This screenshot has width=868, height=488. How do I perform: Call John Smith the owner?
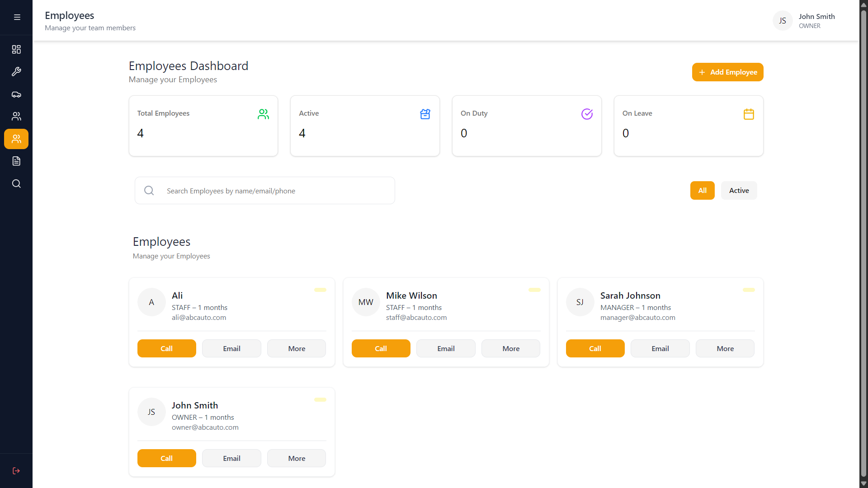[166, 458]
